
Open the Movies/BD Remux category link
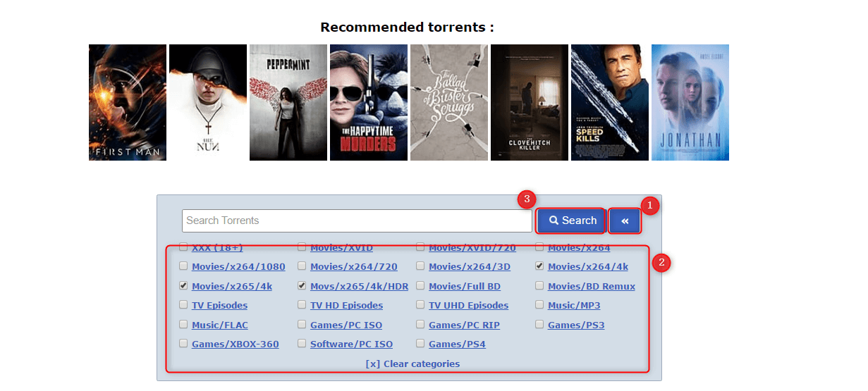[592, 287]
